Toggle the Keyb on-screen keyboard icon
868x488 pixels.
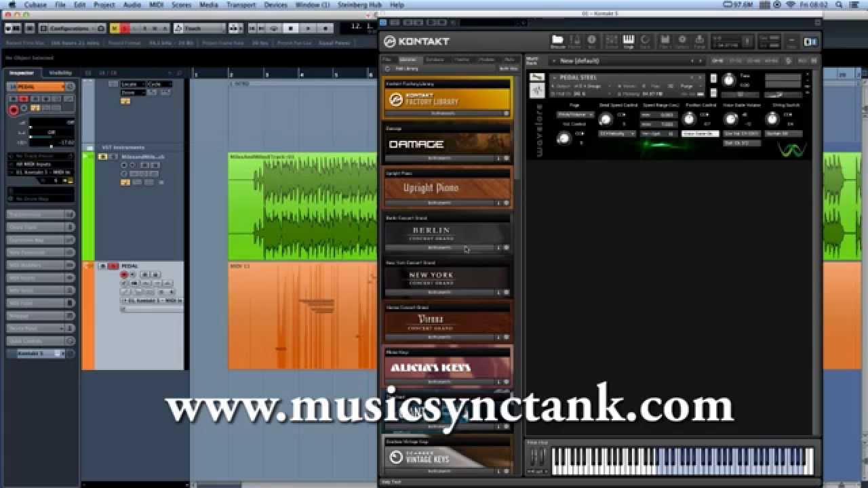(628, 41)
